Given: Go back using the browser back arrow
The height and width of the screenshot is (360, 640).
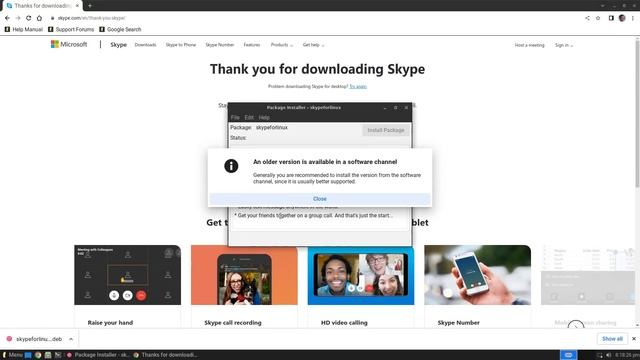Looking at the screenshot, I should (x=7, y=18).
